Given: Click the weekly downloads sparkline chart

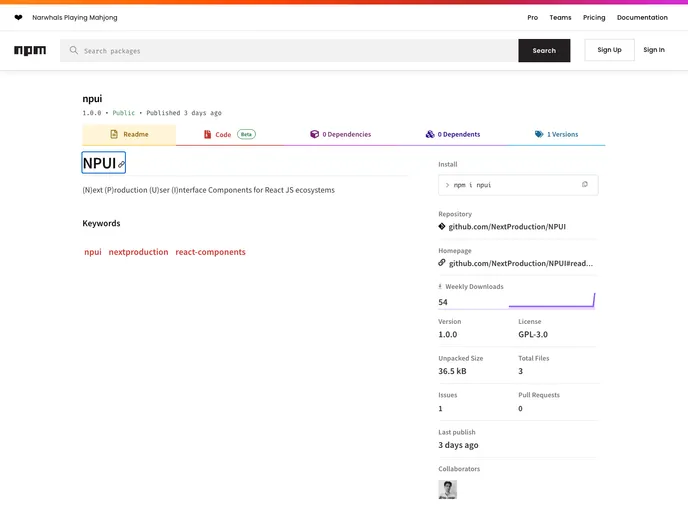Looking at the screenshot, I should 551,301.
